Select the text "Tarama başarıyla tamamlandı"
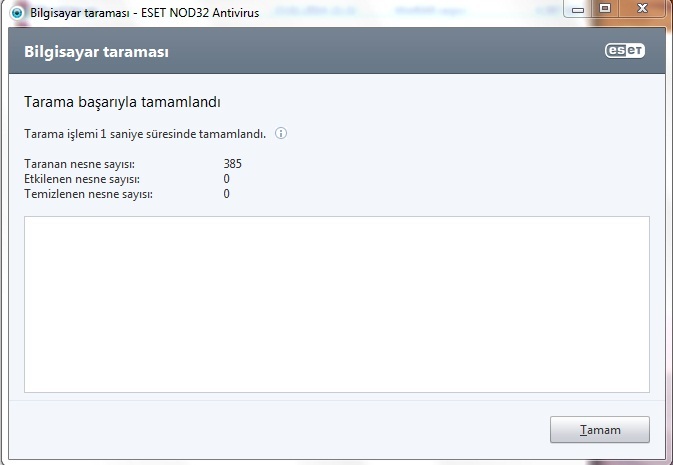673x465 pixels. pyautogui.click(x=122, y=102)
